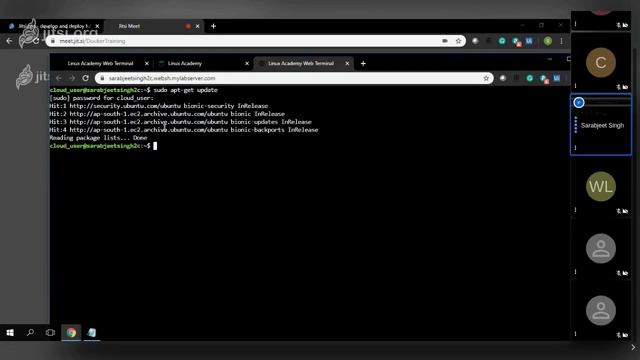640x360 pixels.
Task: Select participant WL thumbnail
Action: point(601,187)
